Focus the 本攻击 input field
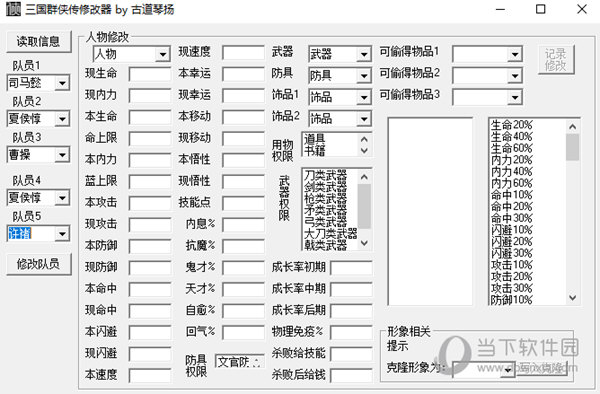The image size is (600, 394). coord(150,203)
